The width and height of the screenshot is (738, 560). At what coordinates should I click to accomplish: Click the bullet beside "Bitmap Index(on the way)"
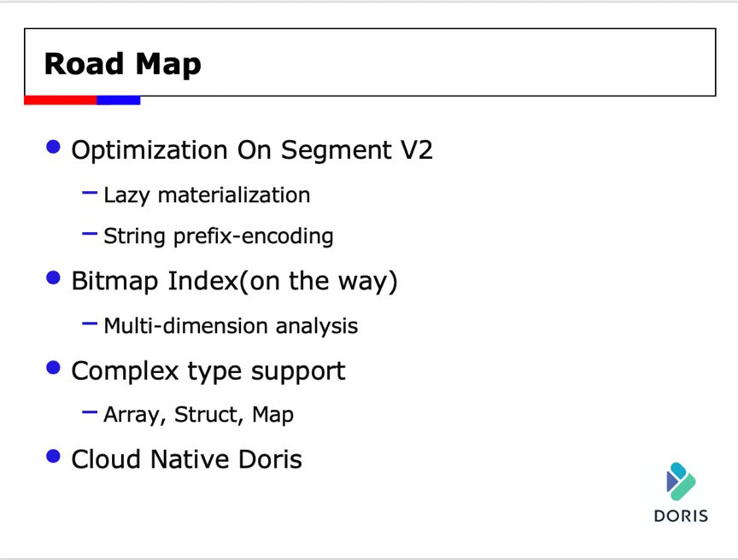54,277
